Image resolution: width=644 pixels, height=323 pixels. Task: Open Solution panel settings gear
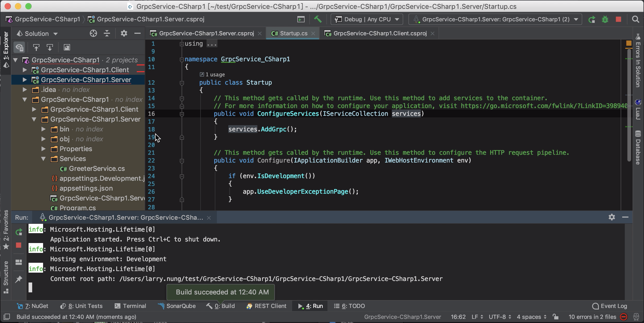pos(124,33)
